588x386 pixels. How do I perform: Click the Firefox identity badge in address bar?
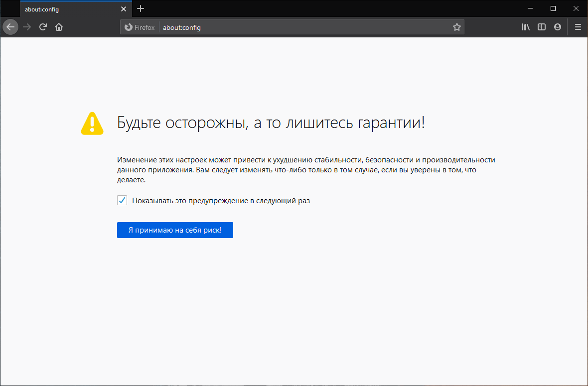pos(139,27)
